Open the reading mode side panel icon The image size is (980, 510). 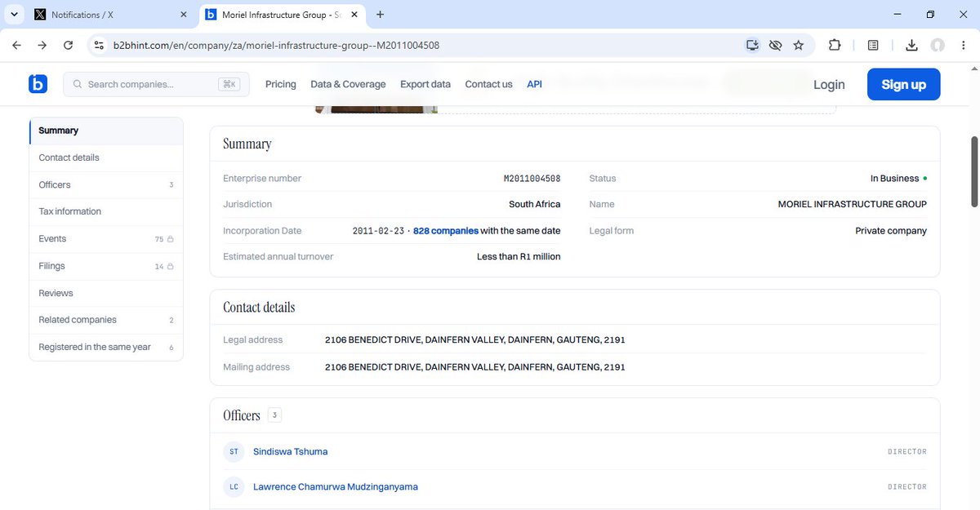(873, 46)
